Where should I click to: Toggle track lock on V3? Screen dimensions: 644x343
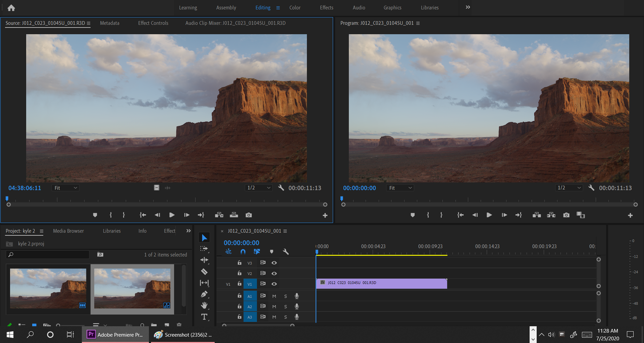239,263
